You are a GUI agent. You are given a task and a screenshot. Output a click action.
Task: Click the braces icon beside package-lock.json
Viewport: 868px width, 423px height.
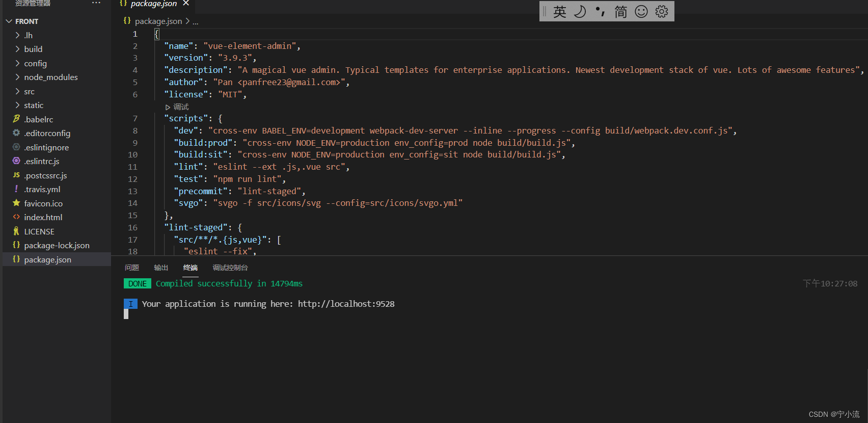(16, 245)
